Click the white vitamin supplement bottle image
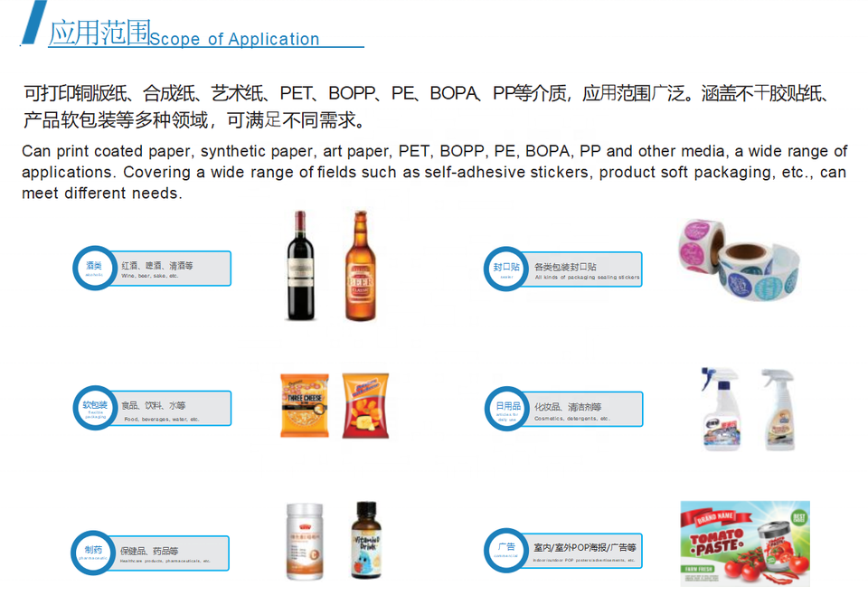The height and width of the screenshot is (605, 868). (305, 542)
